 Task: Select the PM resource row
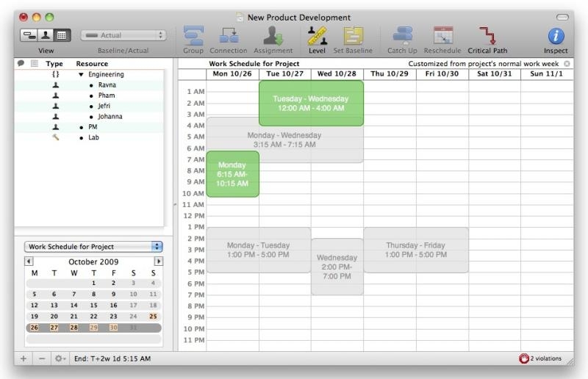coord(89,127)
